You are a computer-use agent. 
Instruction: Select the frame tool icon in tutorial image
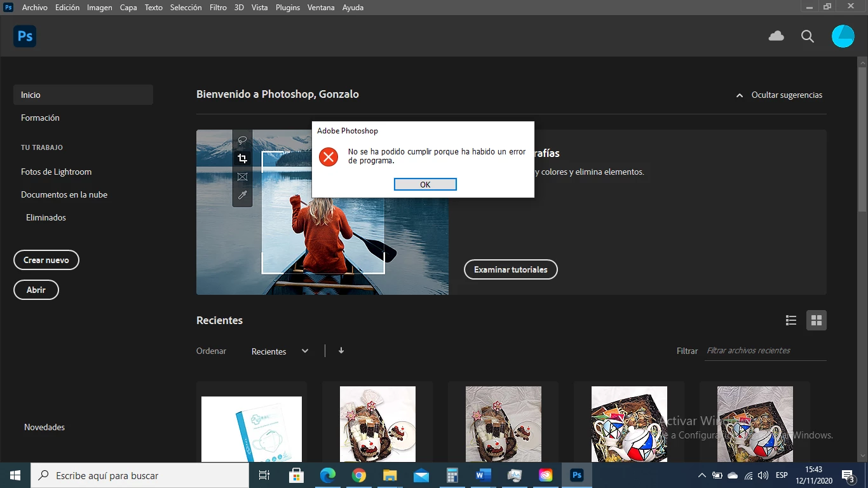coord(242,177)
